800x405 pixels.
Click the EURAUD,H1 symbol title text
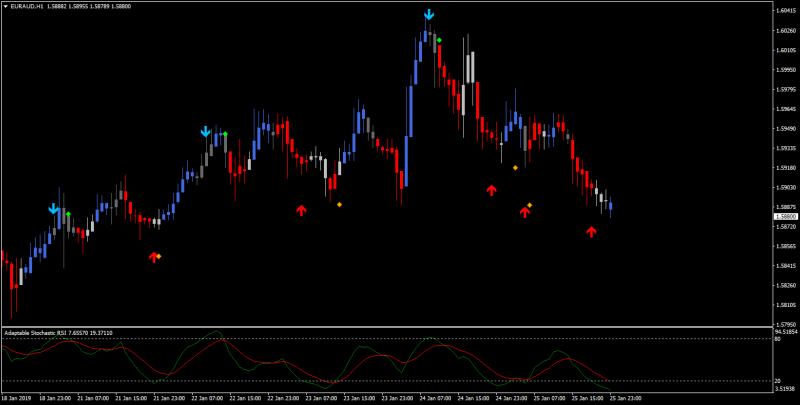(x=26, y=7)
